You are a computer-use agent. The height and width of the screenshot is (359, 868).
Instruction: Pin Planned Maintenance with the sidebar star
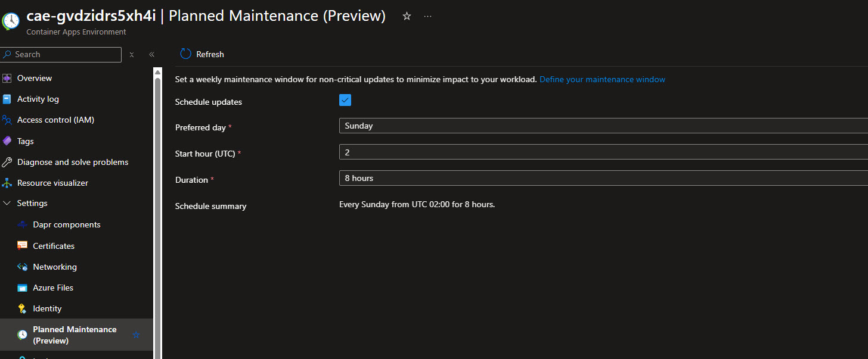coord(136,335)
